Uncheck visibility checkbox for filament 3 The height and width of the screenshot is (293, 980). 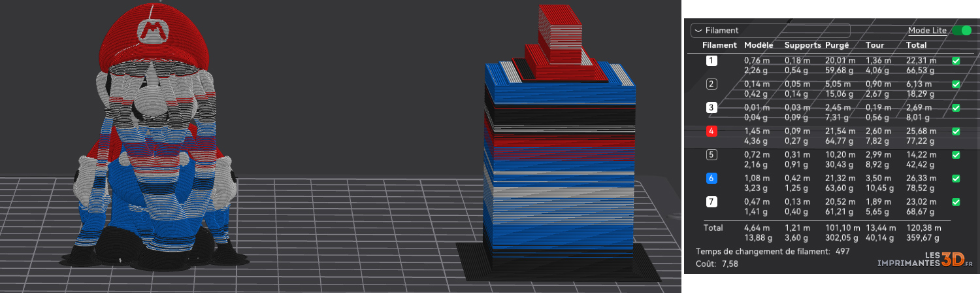click(x=956, y=107)
